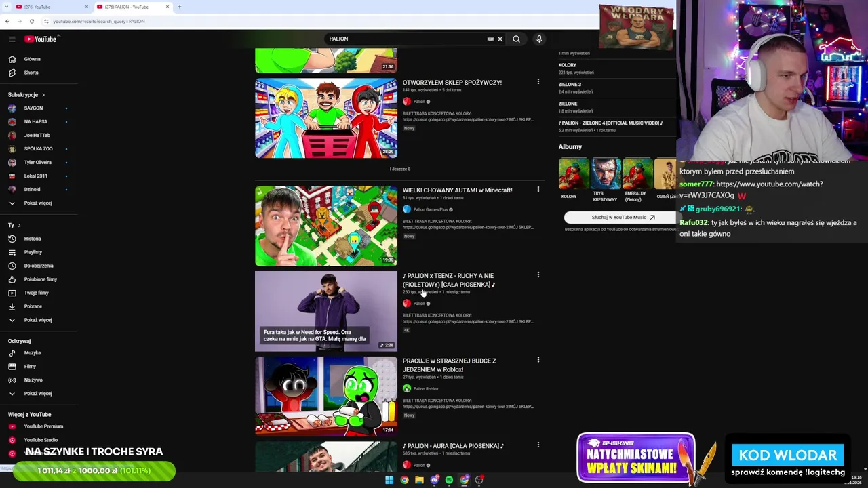
Task: Expand the Ty section header
Action: (x=14, y=225)
